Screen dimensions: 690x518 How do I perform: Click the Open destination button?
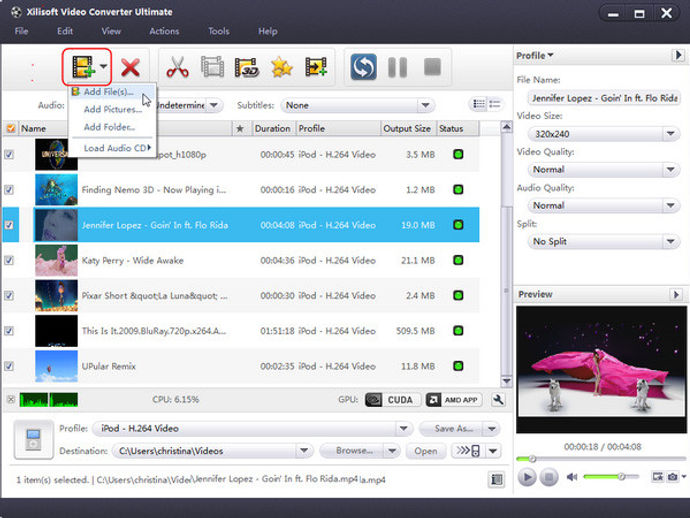click(x=426, y=451)
